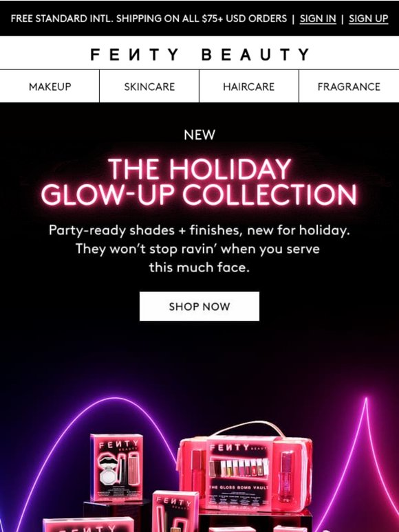The width and height of the screenshot is (399, 532).
Task: Click the Holiday Glow-Up Collection neon headline
Action: pos(199,182)
